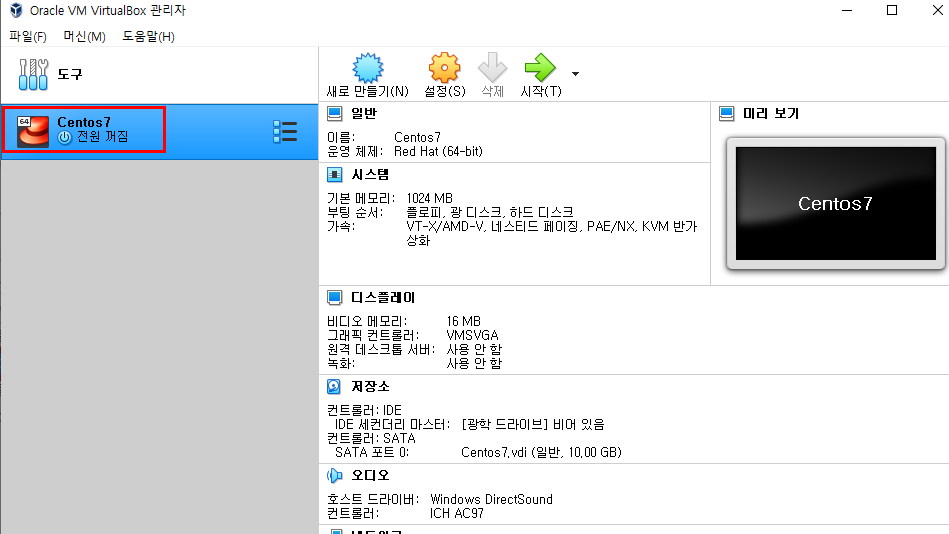Viewport: 949px width, 534px height.
Task: Click the Storage (저장소) disk icon
Action: click(334, 386)
